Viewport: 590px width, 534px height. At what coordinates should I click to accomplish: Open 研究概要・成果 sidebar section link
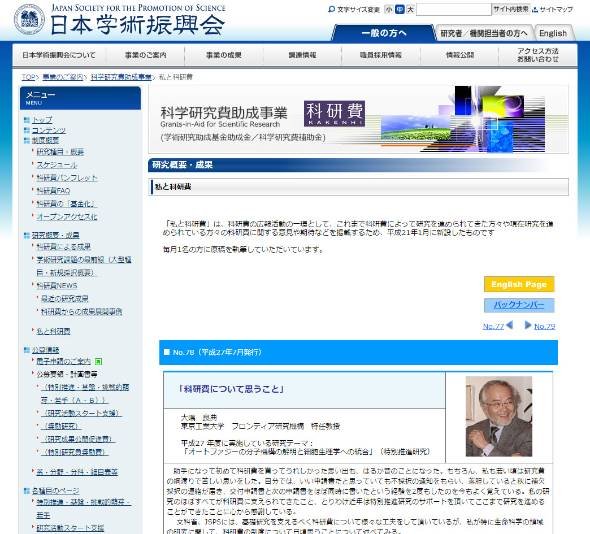click(x=55, y=235)
